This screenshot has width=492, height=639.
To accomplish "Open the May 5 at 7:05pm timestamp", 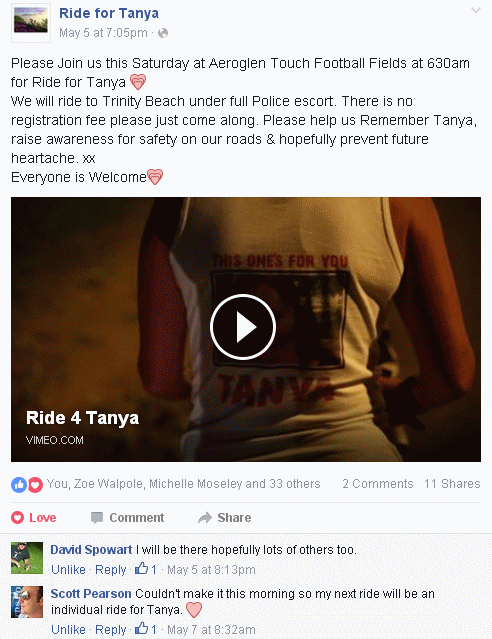I will (x=103, y=33).
